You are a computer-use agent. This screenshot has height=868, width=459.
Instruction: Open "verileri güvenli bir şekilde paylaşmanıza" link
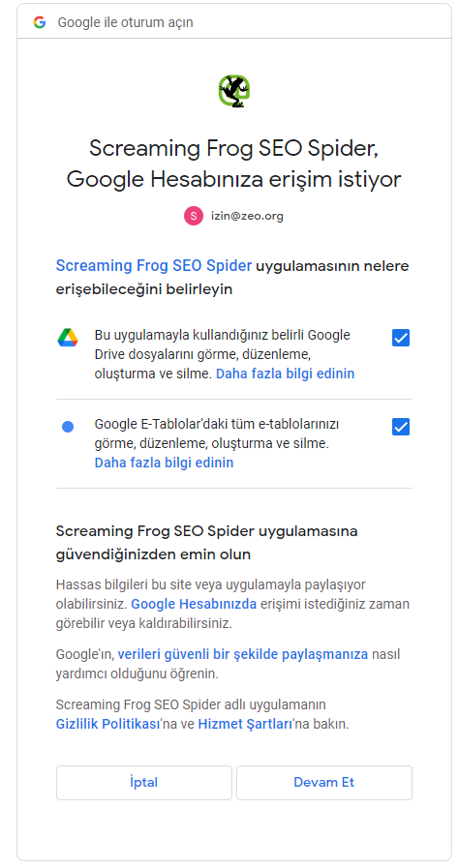click(243, 654)
